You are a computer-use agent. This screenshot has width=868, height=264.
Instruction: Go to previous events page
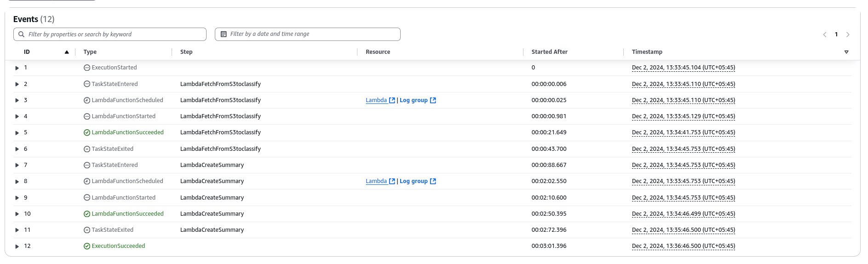(825, 34)
